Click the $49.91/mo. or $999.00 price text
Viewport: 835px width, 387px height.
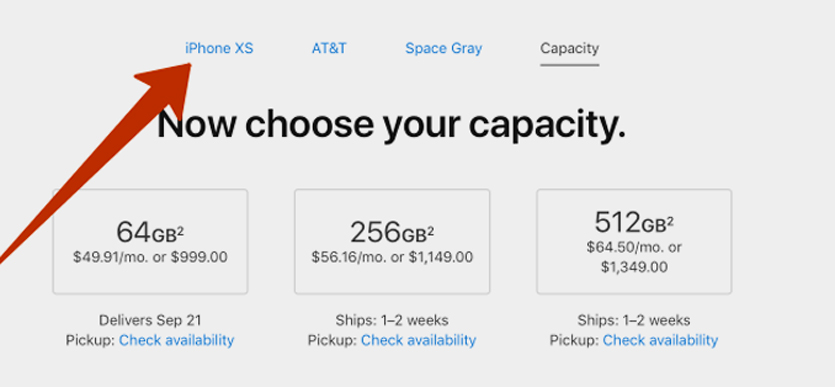pos(150,258)
